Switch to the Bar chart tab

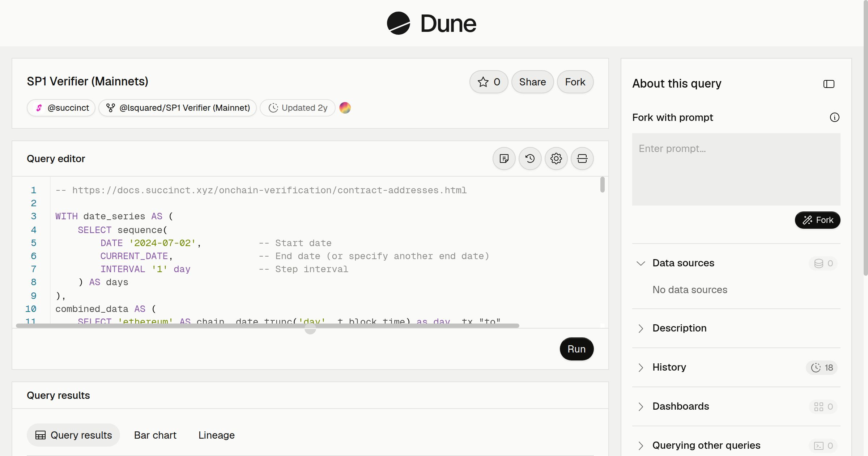[155, 435]
